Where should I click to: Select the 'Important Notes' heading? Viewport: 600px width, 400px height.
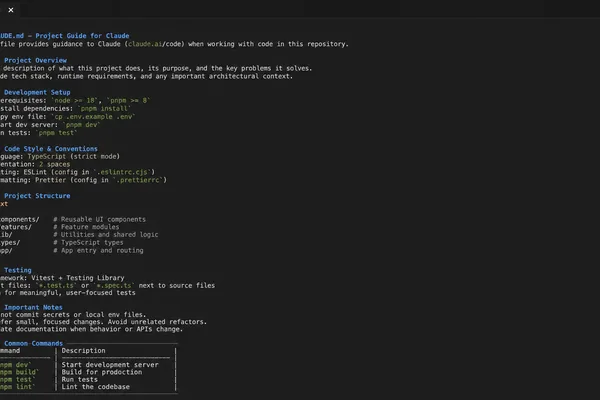pyautogui.click(x=33, y=307)
